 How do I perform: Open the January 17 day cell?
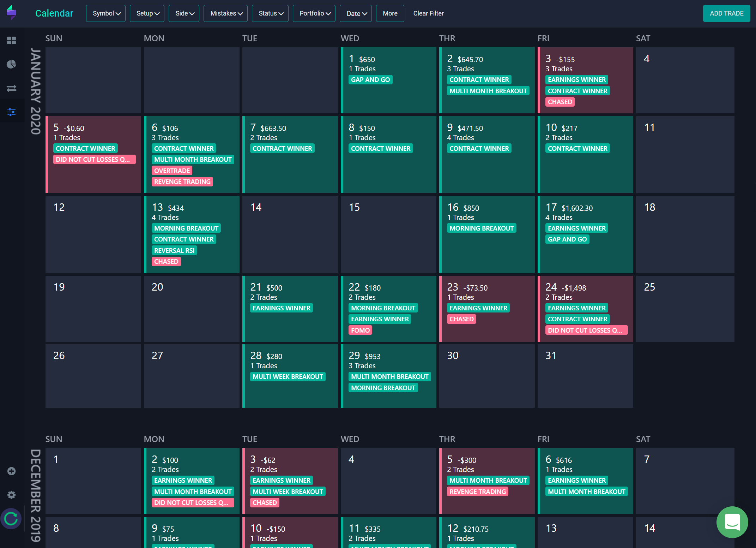click(585, 234)
